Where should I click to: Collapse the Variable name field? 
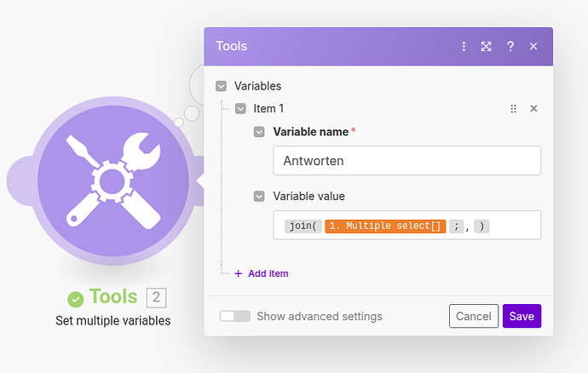click(259, 132)
